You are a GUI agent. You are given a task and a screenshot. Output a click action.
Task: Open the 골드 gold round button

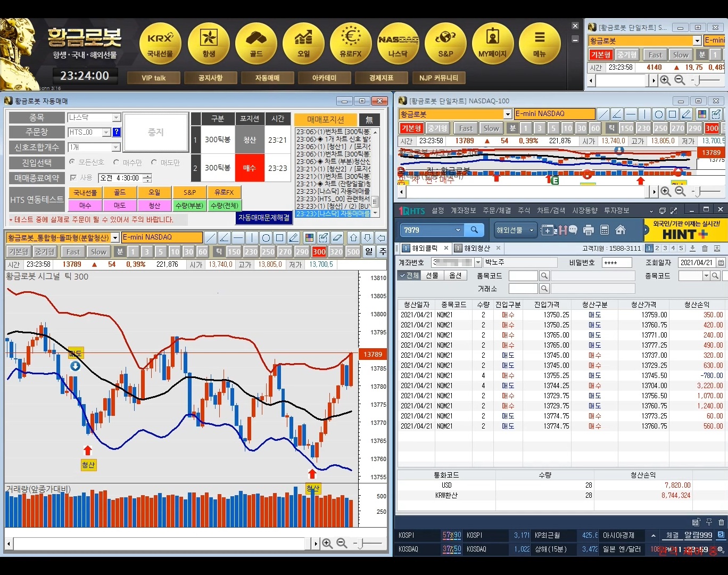[256, 44]
